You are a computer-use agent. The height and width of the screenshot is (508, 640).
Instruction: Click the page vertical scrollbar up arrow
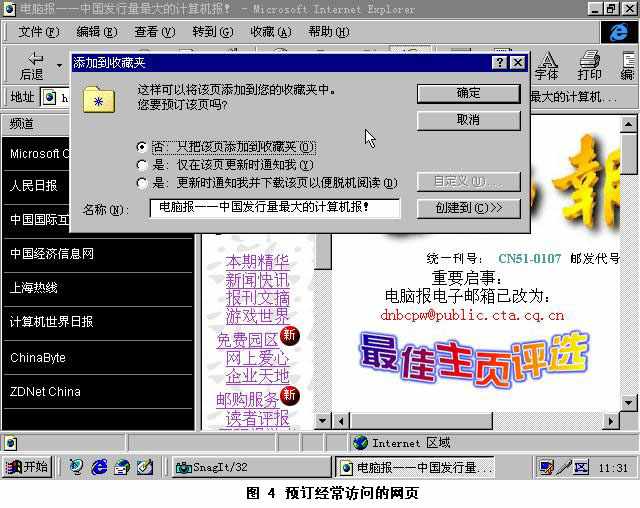[x=629, y=124]
